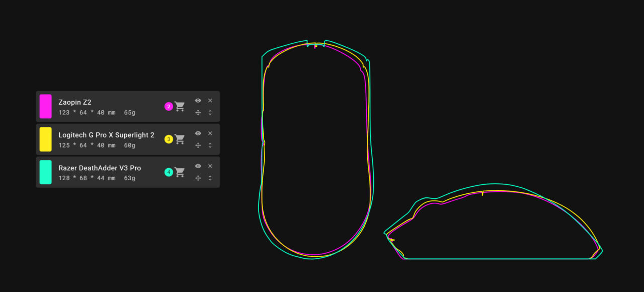Viewport: 644px width, 292px height.
Task: Select the Razer DeathAdder V3 Pro name
Action: 100,168
